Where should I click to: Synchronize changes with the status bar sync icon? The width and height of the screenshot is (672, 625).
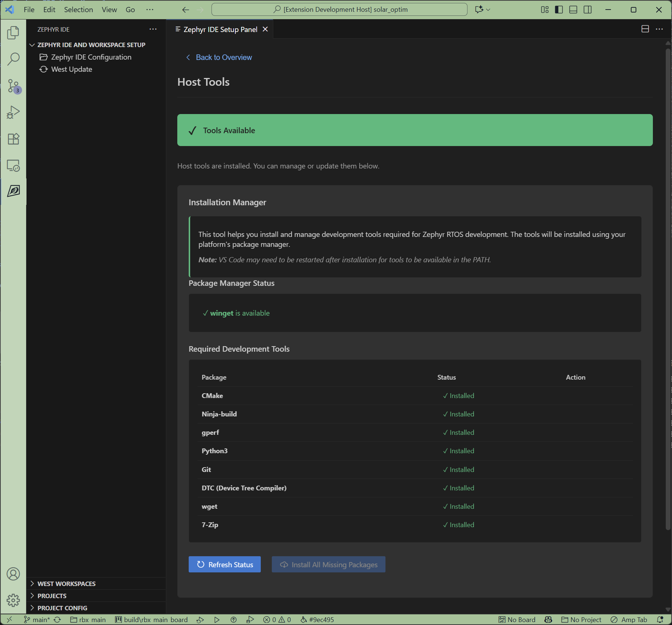pos(57,619)
